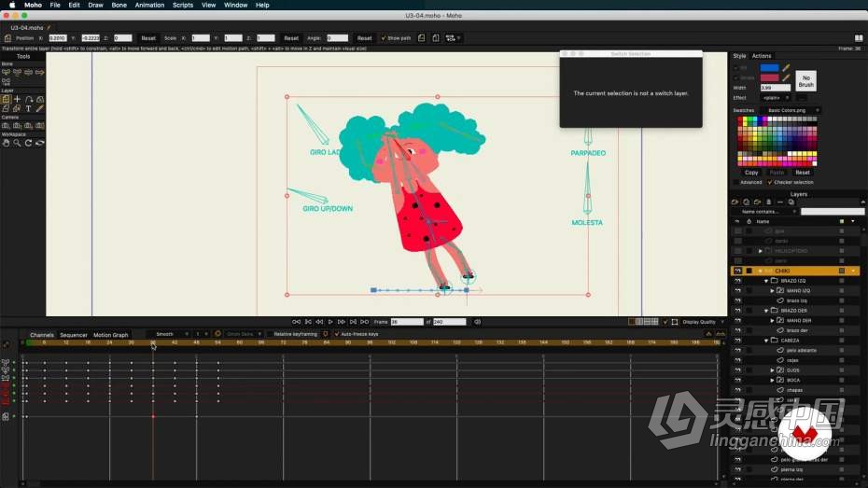Open the Apple menu
The height and width of the screenshot is (488, 868).
click(x=12, y=5)
